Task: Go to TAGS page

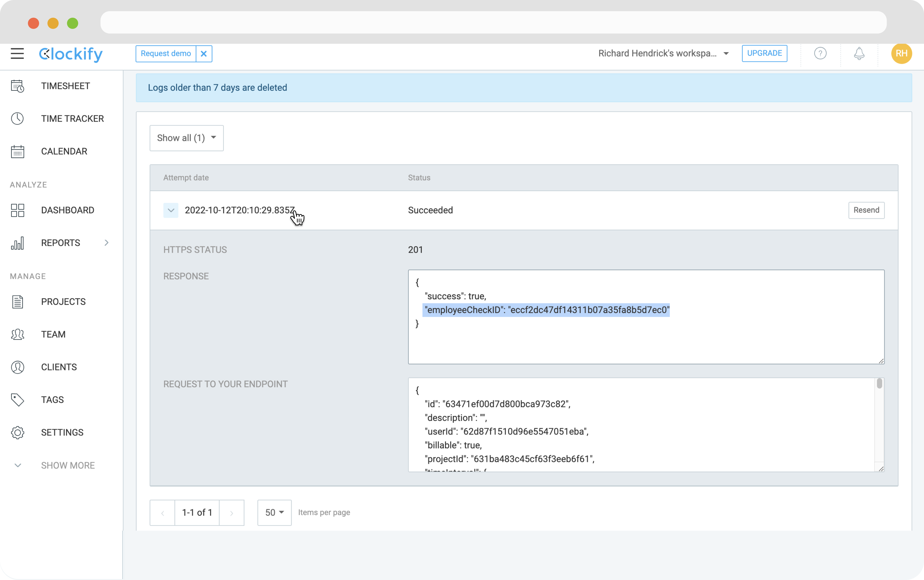Action: tap(53, 400)
